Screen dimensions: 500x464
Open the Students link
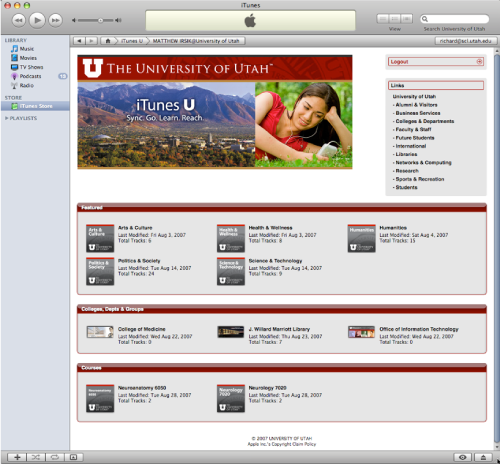406,187
